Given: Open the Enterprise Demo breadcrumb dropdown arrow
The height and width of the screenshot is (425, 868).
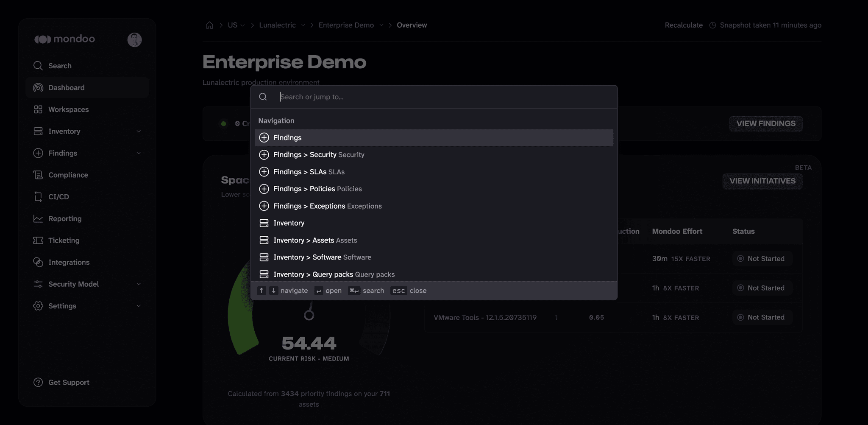Looking at the screenshot, I should (381, 25).
